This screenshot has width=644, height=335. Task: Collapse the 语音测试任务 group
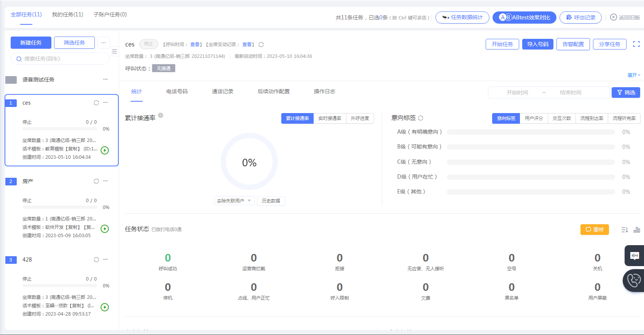pos(11,80)
